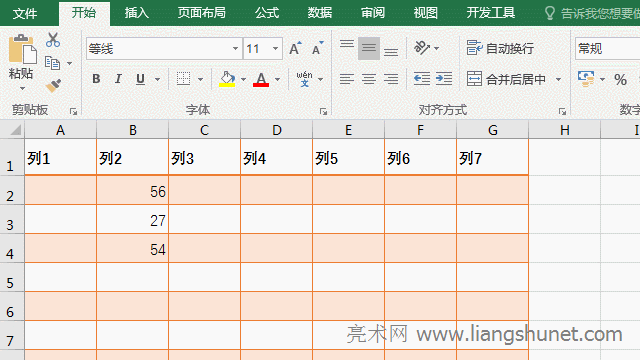Click the 合并后居中 merge and center button
Viewport: 640px width, 360px height.
click(x=506, y=79)
